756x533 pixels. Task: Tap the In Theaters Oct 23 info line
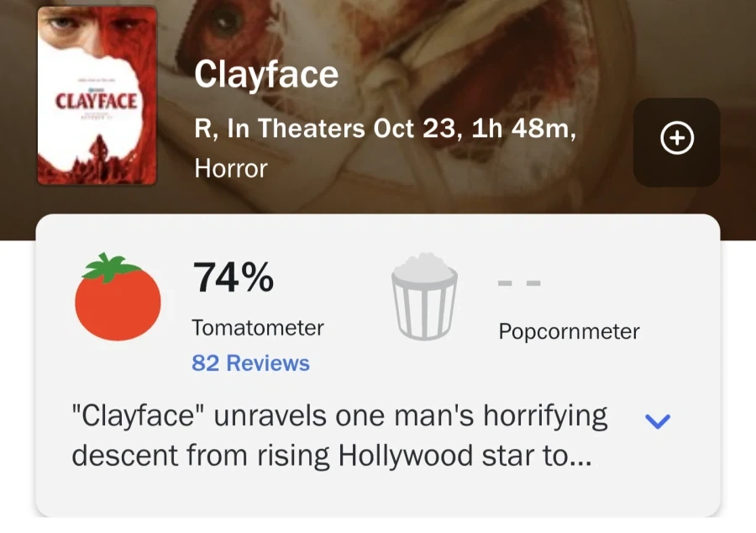[386, 129]
